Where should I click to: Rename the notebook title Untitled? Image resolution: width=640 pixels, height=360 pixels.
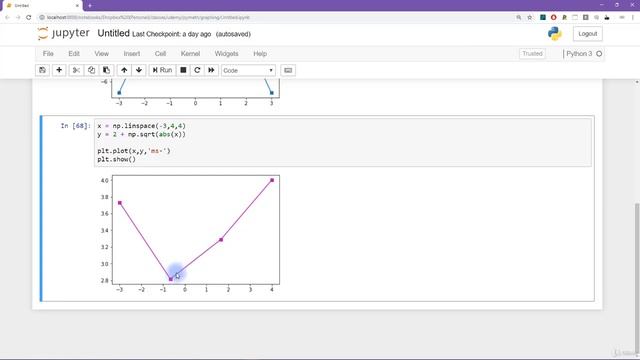(x=113, y=33)
